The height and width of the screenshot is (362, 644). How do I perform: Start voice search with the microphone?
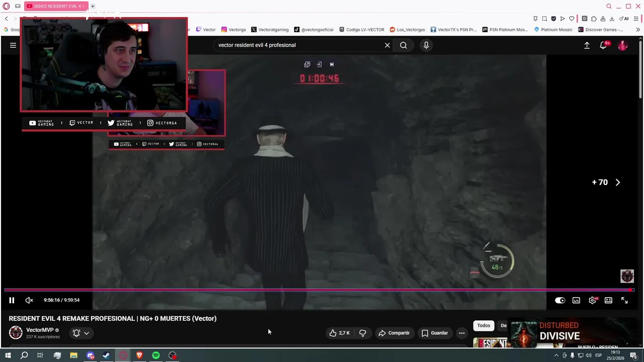(426, 45)
